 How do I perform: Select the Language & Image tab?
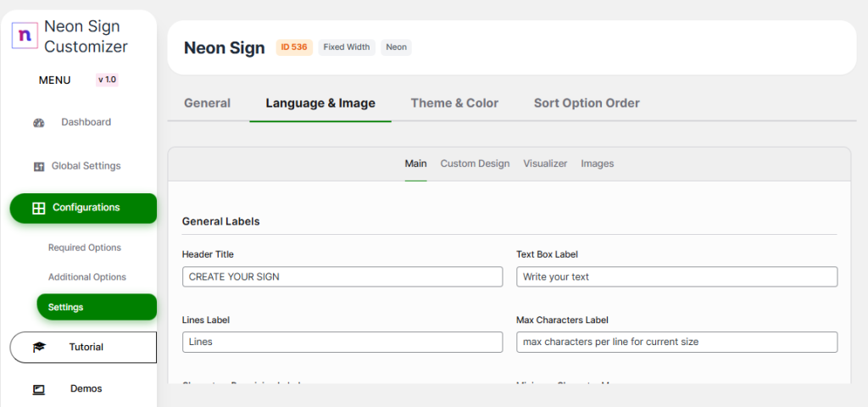pos(320,103)
